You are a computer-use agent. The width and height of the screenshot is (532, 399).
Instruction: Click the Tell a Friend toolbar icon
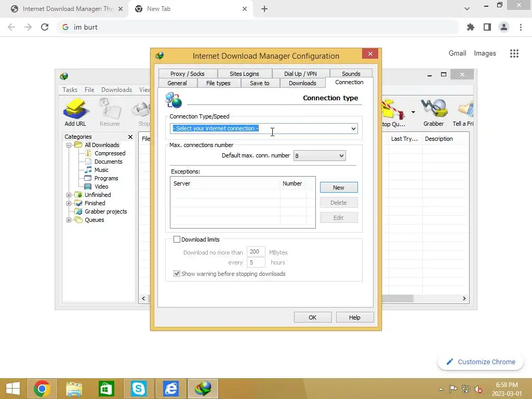click(x=464, y=112)
